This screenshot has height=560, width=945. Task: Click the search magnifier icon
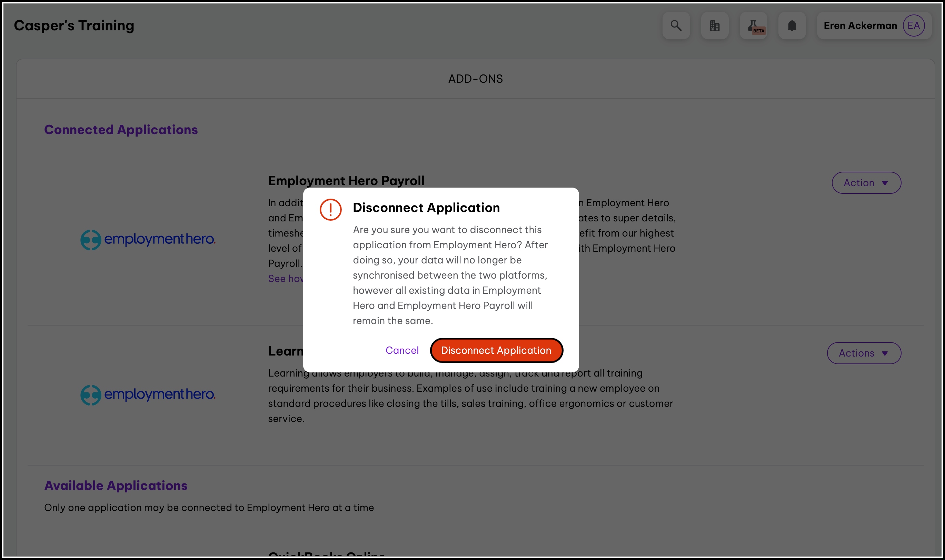point(676,26)
